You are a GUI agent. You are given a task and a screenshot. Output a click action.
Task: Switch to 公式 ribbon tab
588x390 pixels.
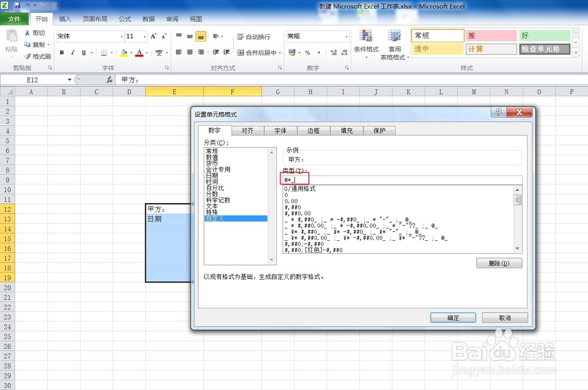click(125, 19)
